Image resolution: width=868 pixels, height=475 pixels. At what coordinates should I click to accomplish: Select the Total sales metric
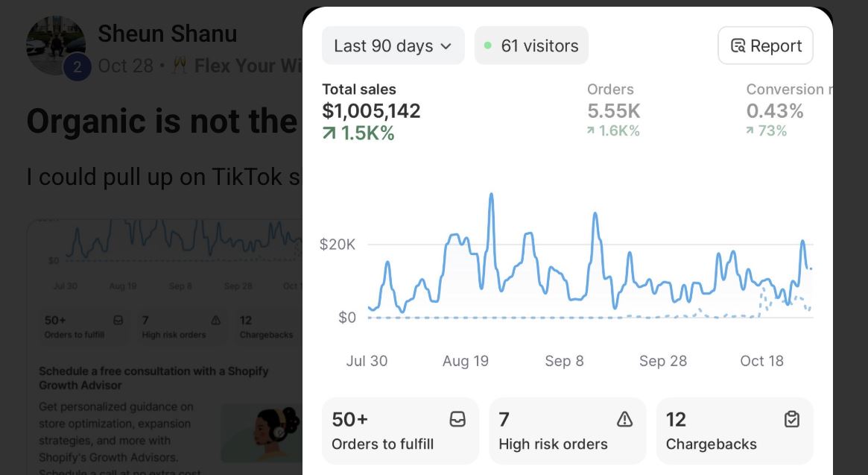(x=371, y=111)
